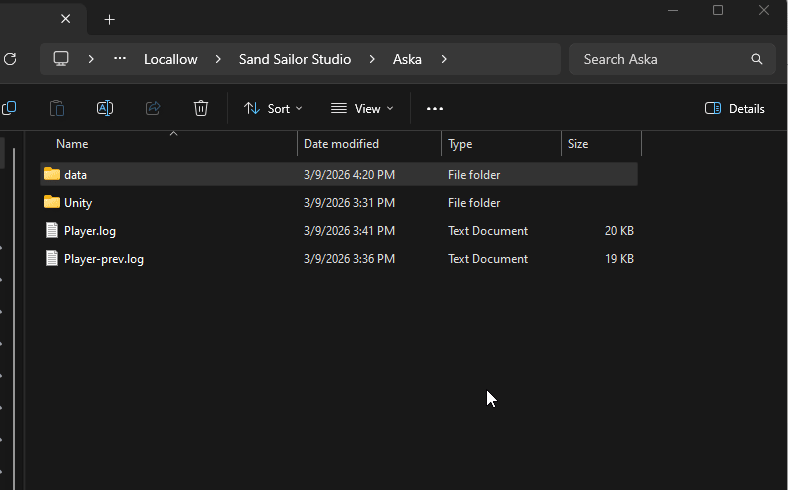Sort by Size column header
Image resolution: width=788 pixels, height=490 pixels.
click(578, 144)
